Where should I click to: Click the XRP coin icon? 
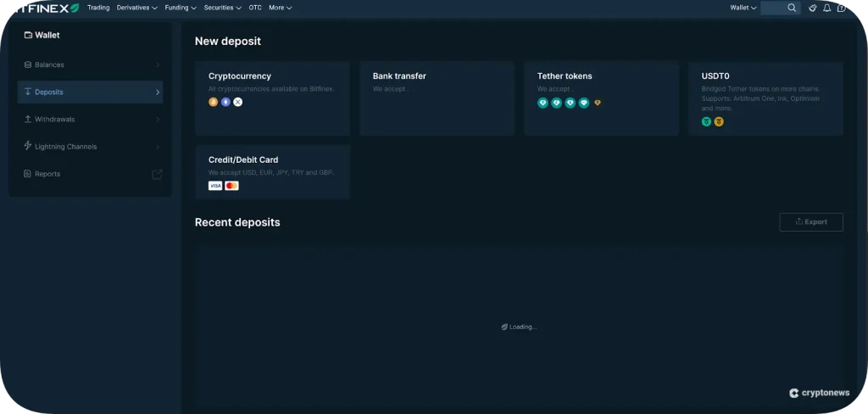[238, 102]
